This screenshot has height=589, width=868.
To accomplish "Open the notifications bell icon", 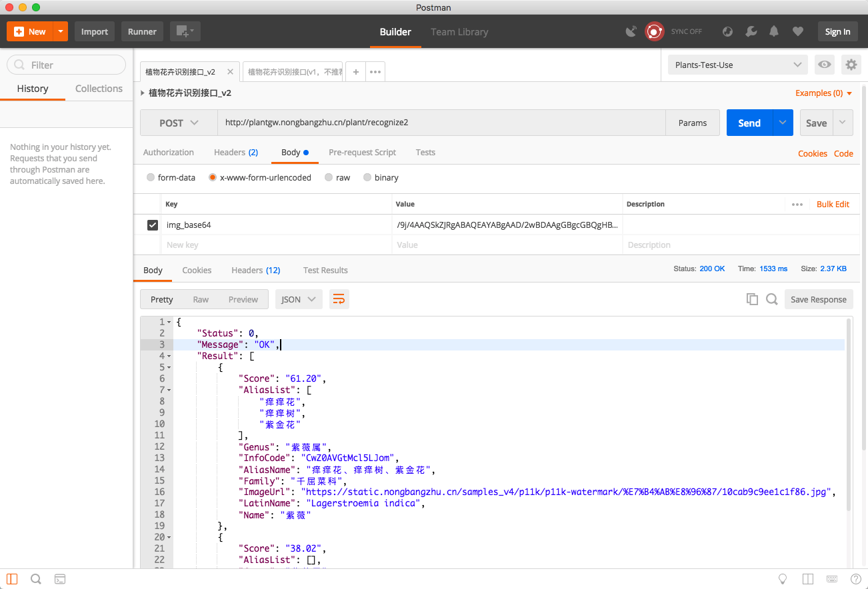I will click(774, 31).
